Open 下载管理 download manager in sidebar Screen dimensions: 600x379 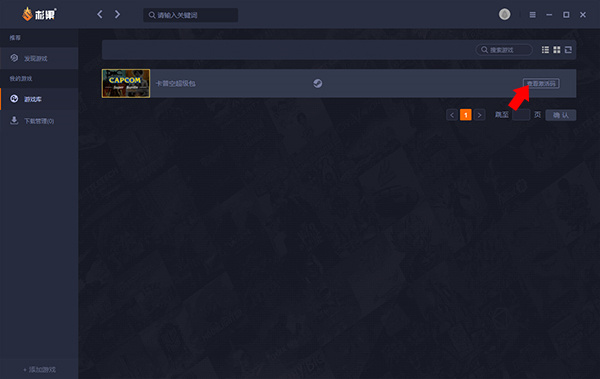(39, 121)
